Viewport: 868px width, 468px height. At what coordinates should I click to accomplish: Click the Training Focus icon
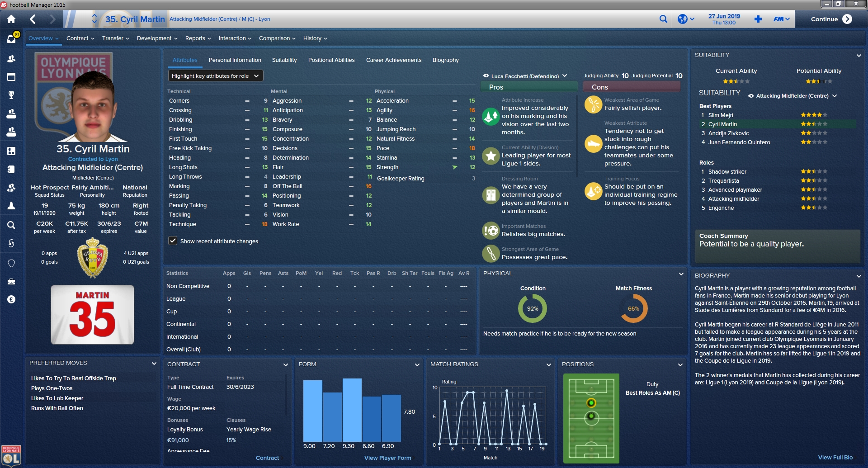tap(593, 191)
